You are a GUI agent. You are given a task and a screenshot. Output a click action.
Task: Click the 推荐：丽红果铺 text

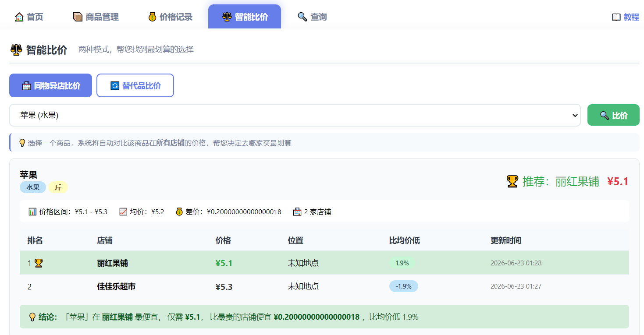tap(561, 181)
